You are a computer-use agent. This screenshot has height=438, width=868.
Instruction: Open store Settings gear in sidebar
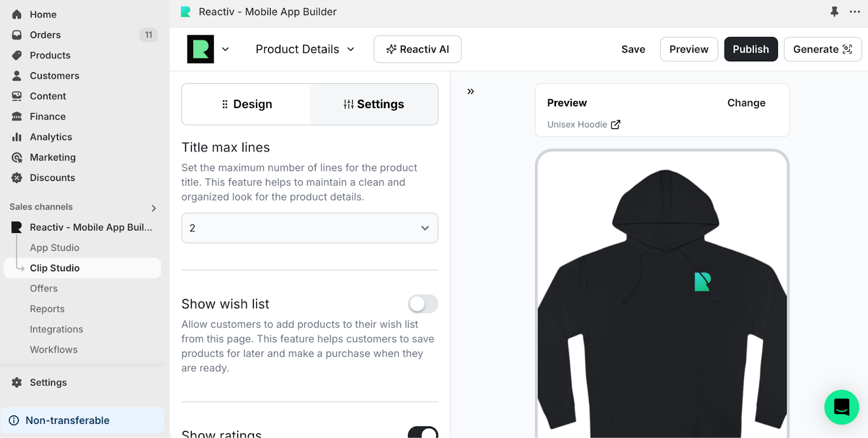48,382
